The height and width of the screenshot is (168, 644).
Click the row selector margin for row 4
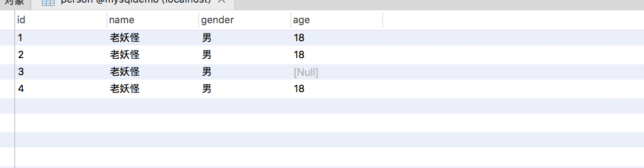coord(7,89)
